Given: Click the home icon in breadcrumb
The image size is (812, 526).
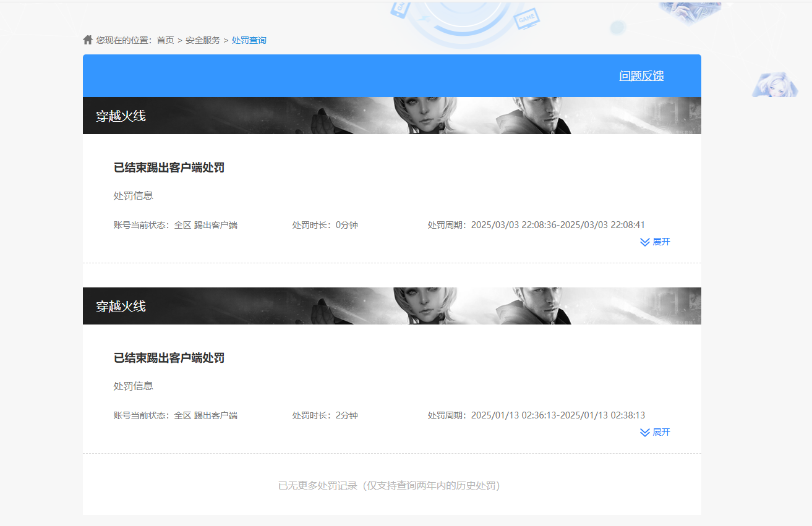Looking at the screenshot, I should pyautogui.click(x=88, y=40).
